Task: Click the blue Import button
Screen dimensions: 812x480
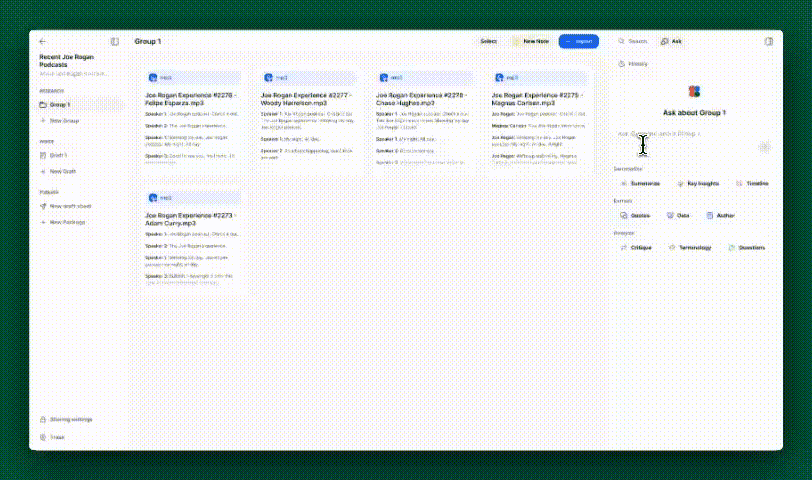Action: coord(578,41)
